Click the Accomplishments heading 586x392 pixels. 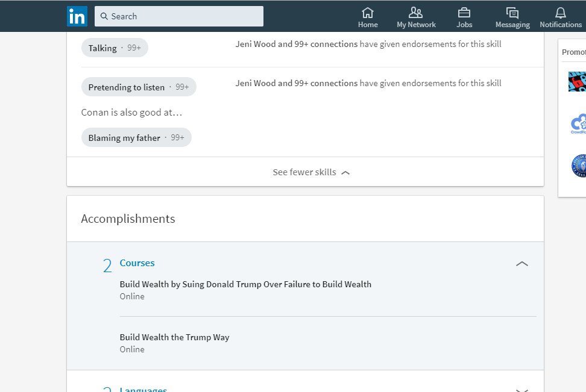[x=128, y=219]
